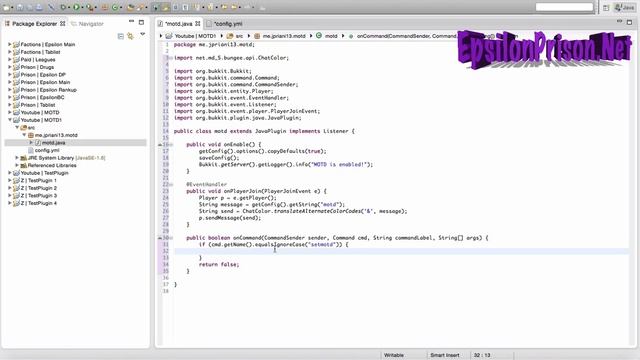The height and width of the screenshot is (360, 640).
Task: Click the Open Type toolbar icon
Action: (x=130, y=7)
